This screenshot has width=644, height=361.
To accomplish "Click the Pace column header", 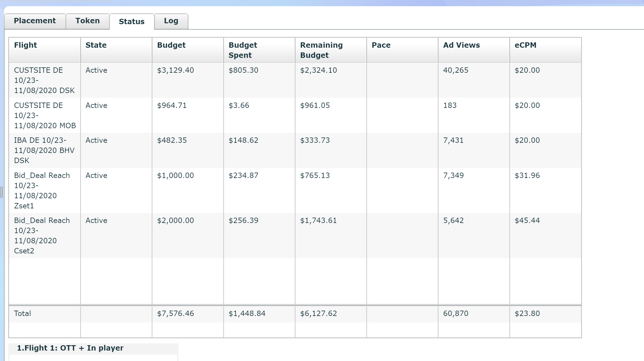I will click(381, 45).
